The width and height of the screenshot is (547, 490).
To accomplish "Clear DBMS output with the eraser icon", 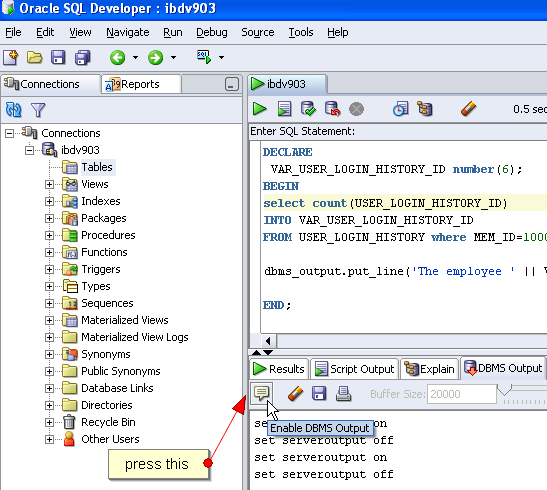I will 296,394.
